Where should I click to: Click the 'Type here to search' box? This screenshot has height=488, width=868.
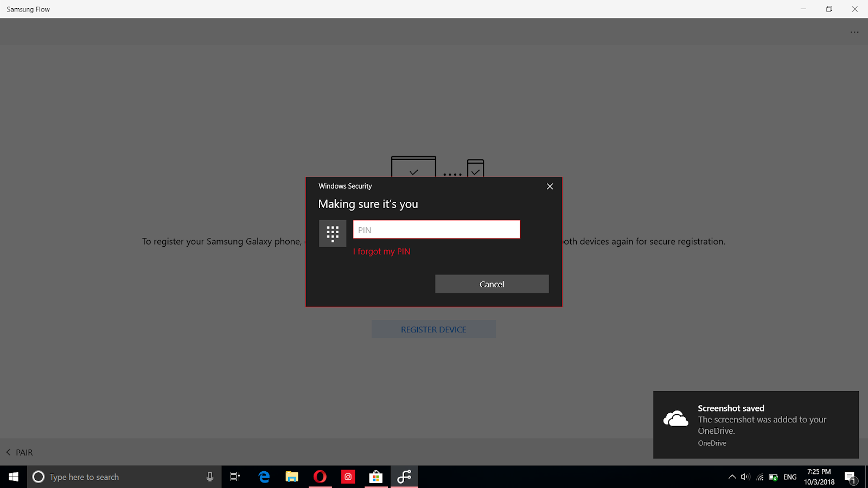[125, 477]
